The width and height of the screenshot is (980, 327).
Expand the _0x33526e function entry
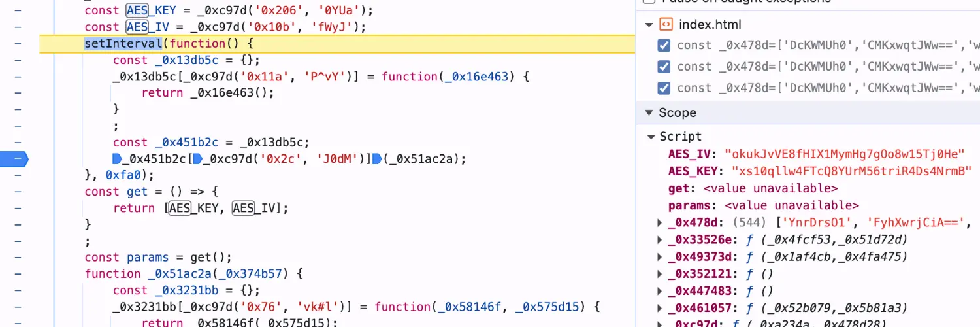pyautogui.click(x=660, y=240)
